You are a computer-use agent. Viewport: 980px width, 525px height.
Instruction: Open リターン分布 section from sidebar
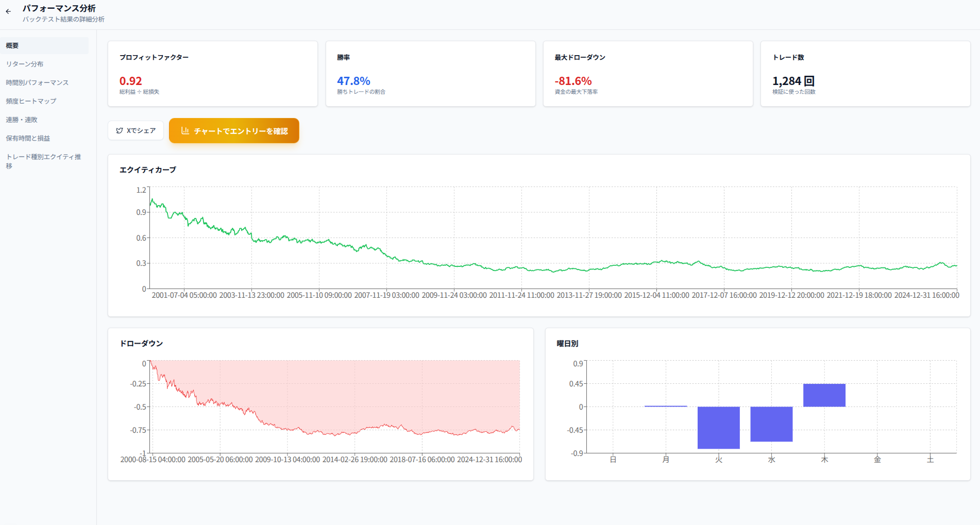click(x=25, y=64)
